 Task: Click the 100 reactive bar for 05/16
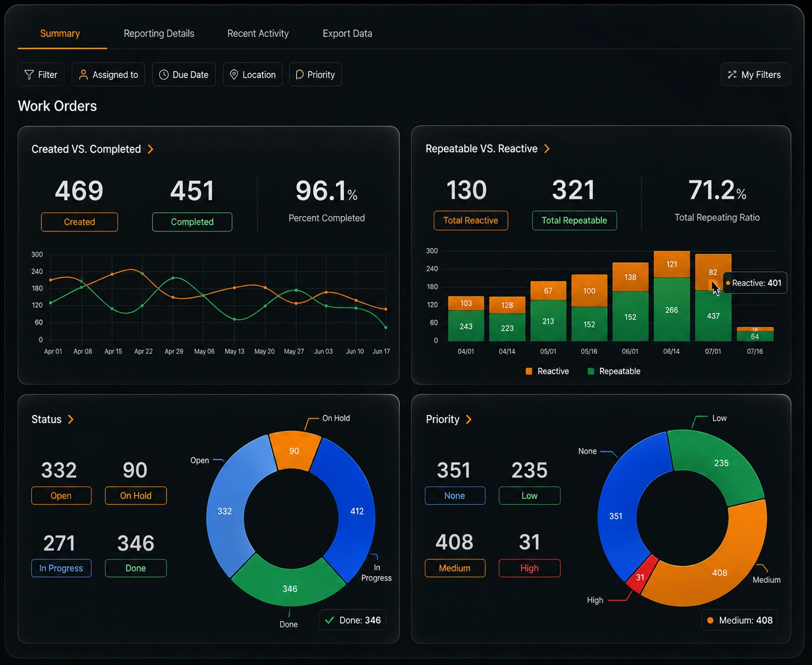tap(589, 291)
